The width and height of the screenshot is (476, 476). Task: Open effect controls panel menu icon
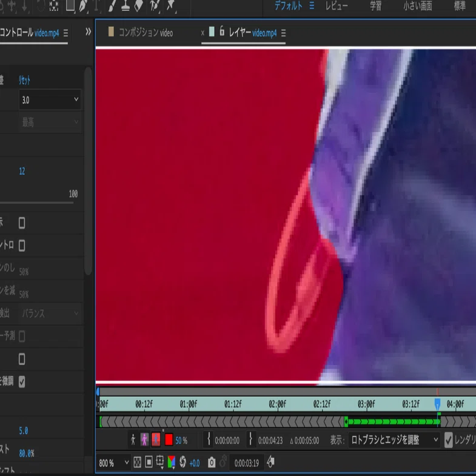[65, 33]
